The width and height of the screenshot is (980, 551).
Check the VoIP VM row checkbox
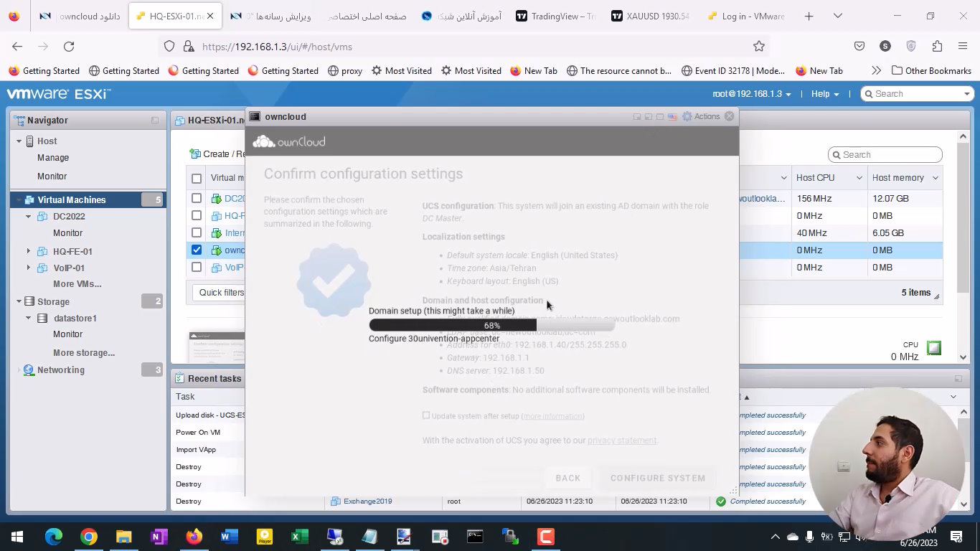tap(197, 267)
